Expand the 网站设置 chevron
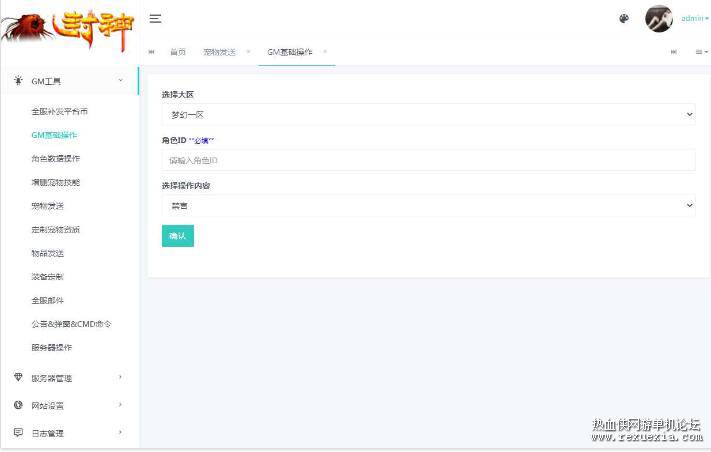This screenshot has width=711, height=452. (120, 405)
